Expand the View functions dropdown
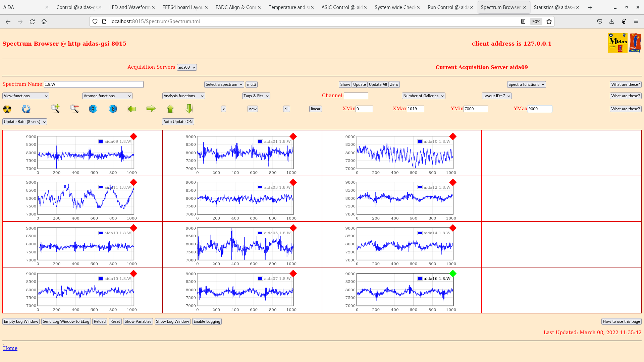The width and height of the screenshot is (644, 362). click(26, 96)
